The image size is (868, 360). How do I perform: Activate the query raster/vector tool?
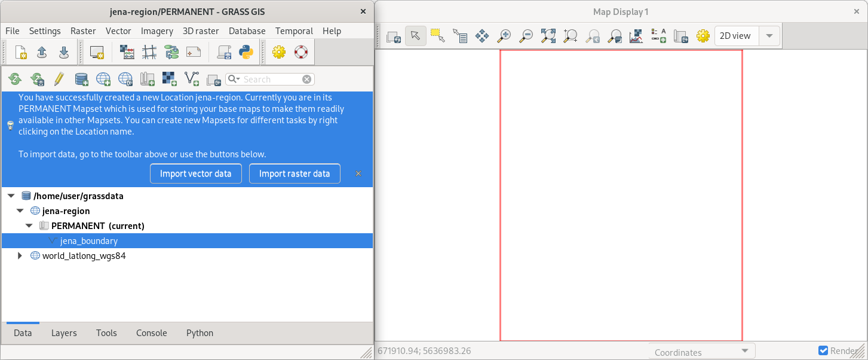(x=460, y=36)
